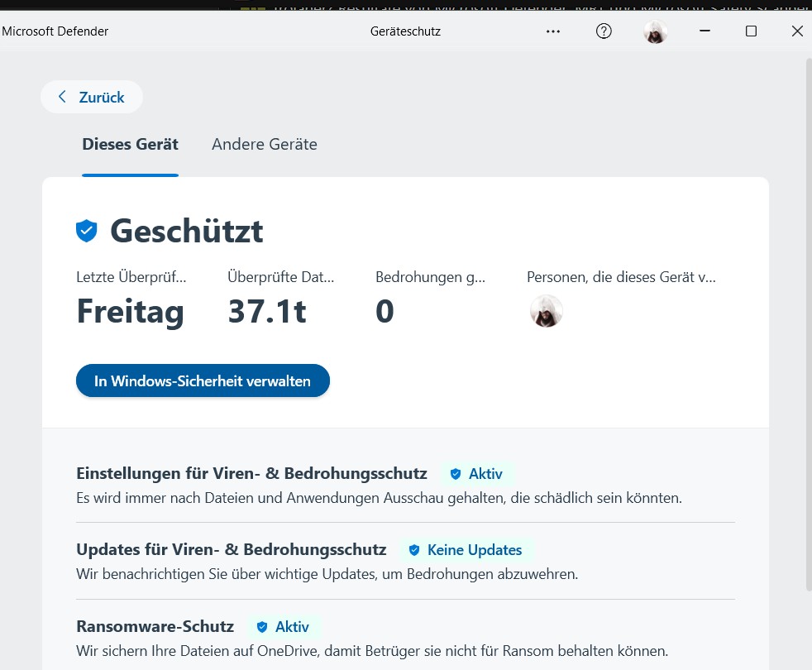Screen dimensions: 812x670
Task: Click the vertical scrollbar on the right
Action: coord(809,324)
